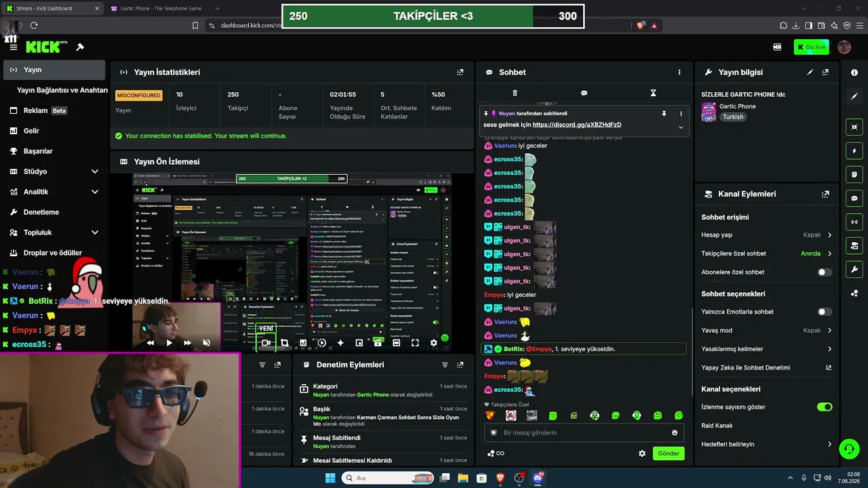Click the message input field

(584, 432)
